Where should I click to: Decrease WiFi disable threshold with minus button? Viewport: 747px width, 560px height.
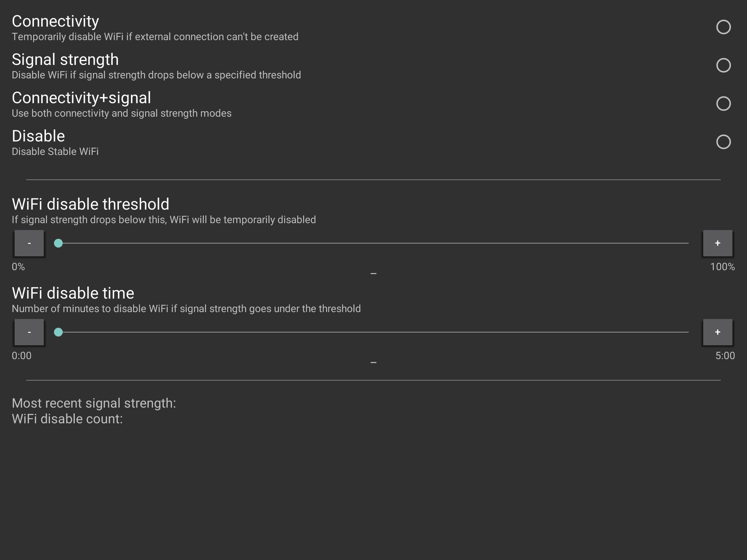pyautogui.click(x=29, y=243)
